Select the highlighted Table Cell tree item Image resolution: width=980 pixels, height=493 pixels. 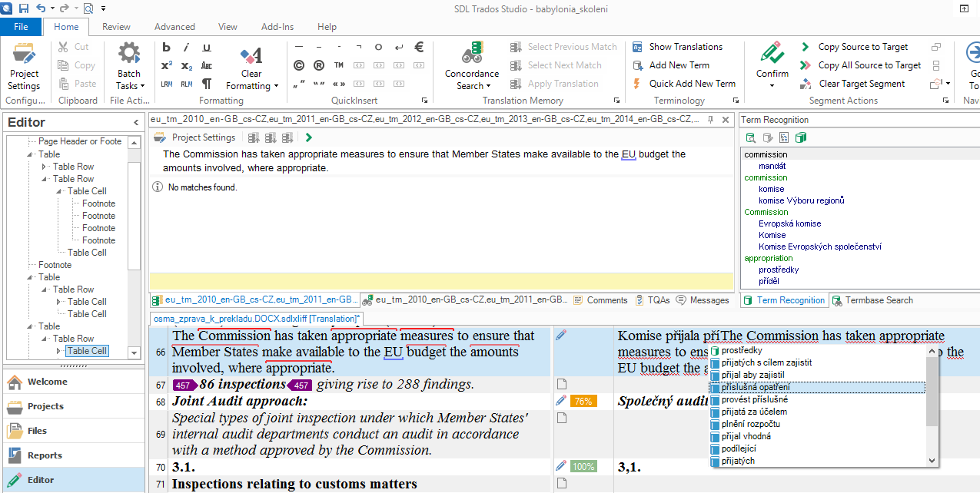tap(87, 351)
